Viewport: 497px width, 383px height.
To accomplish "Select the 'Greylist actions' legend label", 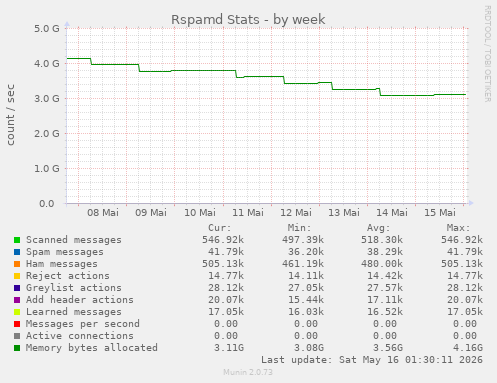I will click(74, 288).
